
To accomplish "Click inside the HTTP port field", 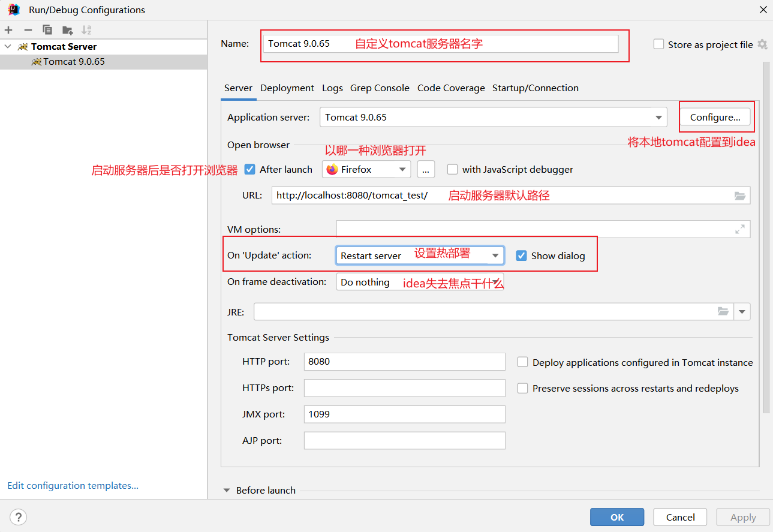I will point(404,362).
